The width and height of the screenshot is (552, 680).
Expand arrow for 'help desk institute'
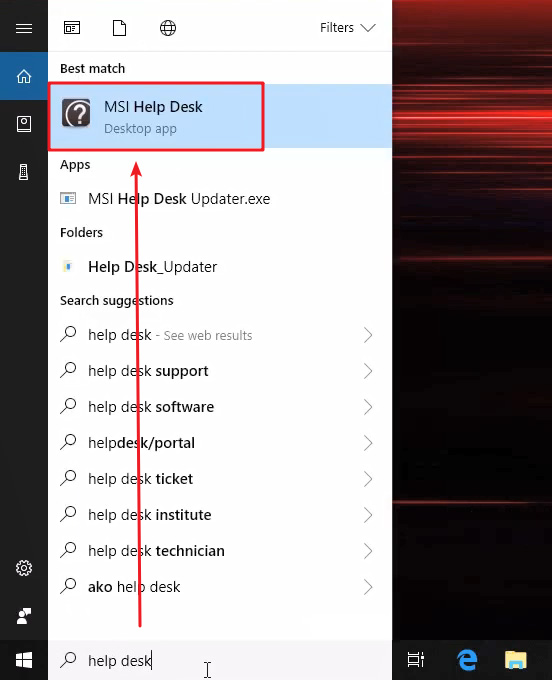point(368,515)
